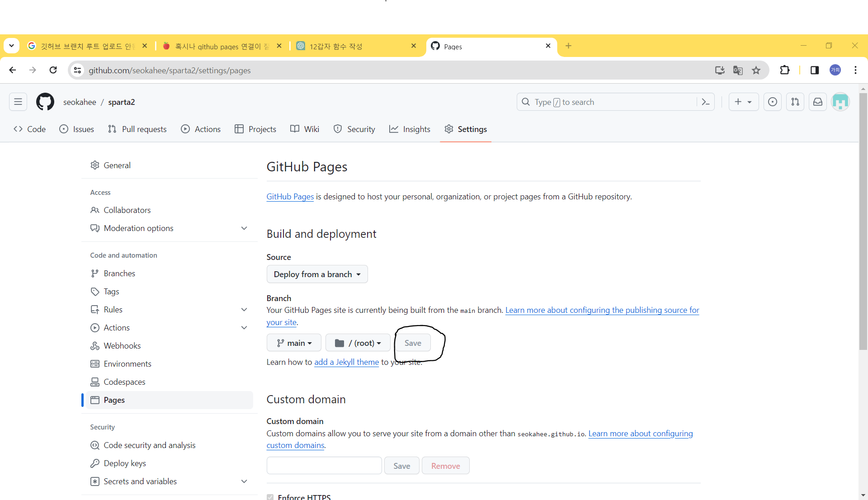868x500 pixels.
Task: Click the install app icon in address bar
Action: (x=720, y=70)
